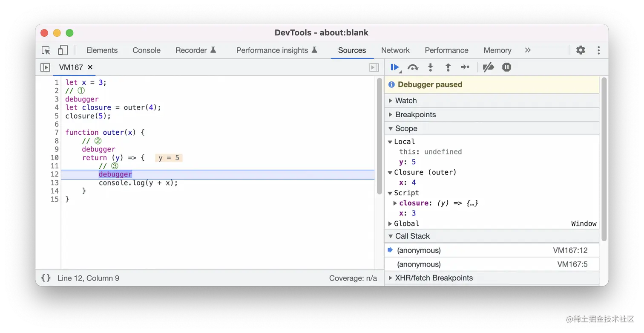This screenshot has width=644, height=333.
Task: Click console.log(y + x) code line
Action: (x=138, y=182)
